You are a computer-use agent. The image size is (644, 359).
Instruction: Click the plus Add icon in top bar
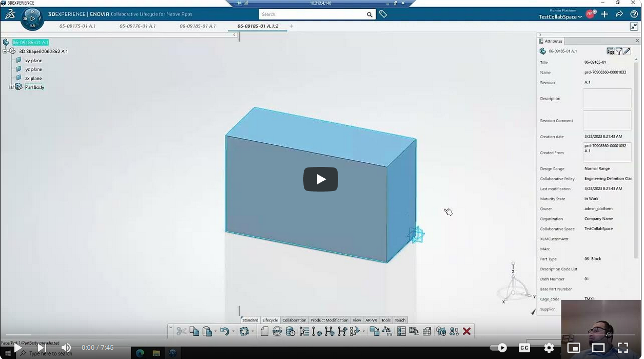(605, 14)
